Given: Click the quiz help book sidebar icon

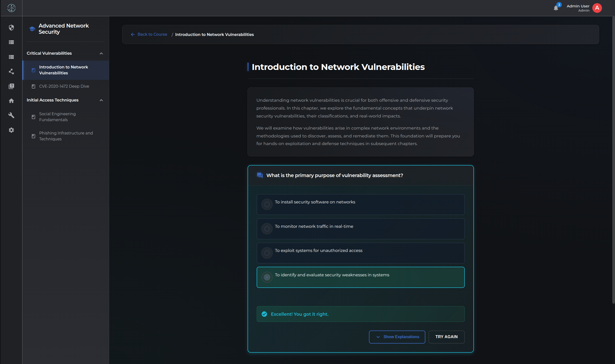Looking at the screenshot, I should [11, 86].
